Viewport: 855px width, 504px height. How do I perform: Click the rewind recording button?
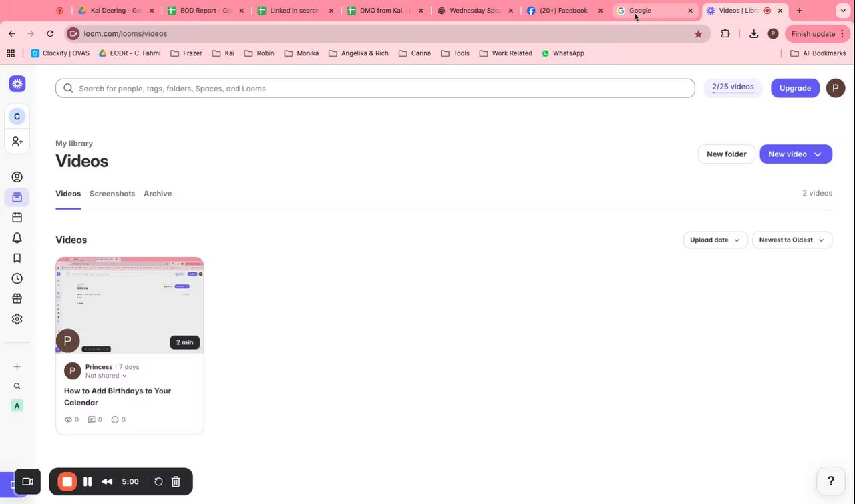pos(107,481)
